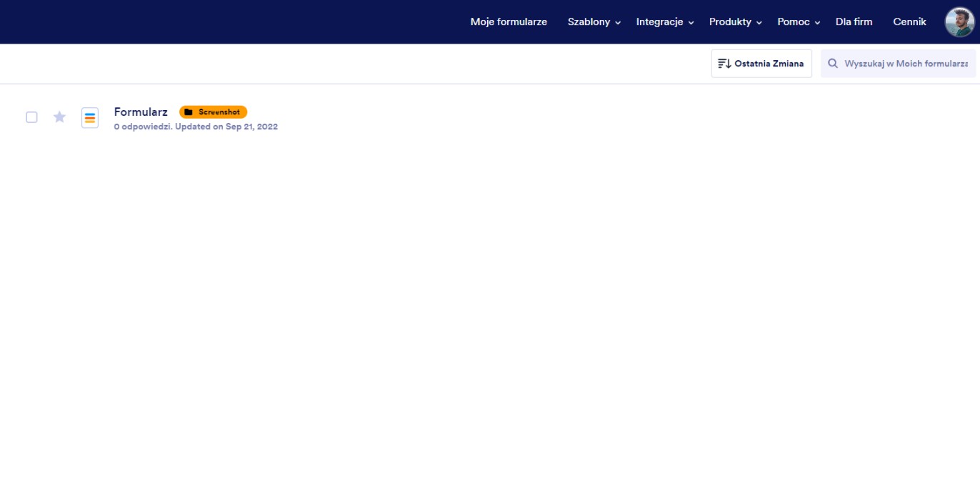Star the Formularz form as favorite
Screen dimensions: 980x484
(59, 117)
